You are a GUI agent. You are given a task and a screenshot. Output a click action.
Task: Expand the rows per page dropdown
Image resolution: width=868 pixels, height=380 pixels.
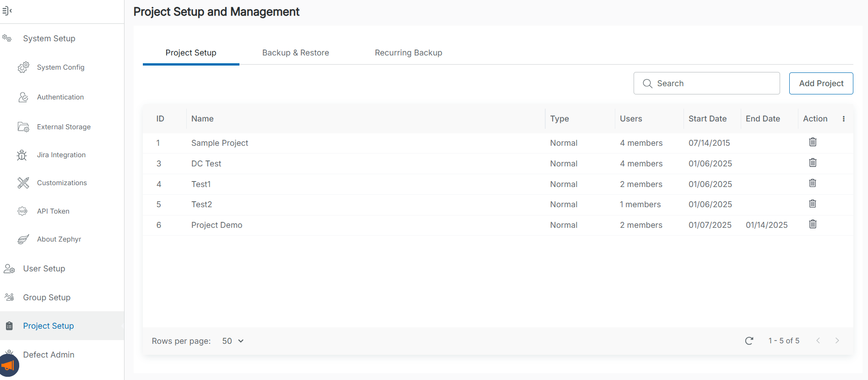[233, 341]
